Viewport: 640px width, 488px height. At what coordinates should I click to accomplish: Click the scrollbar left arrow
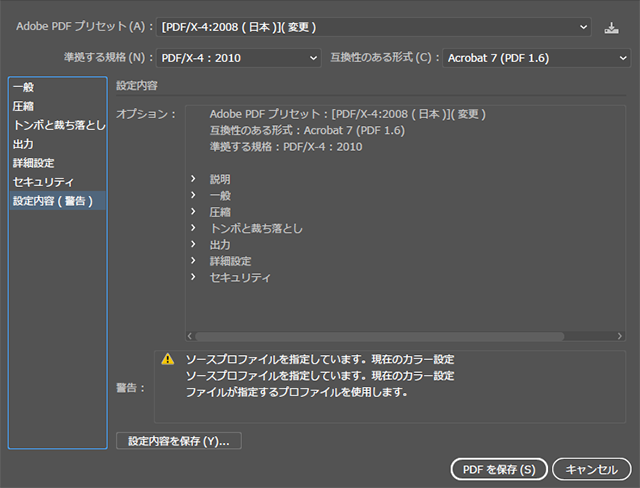point(189,336)
